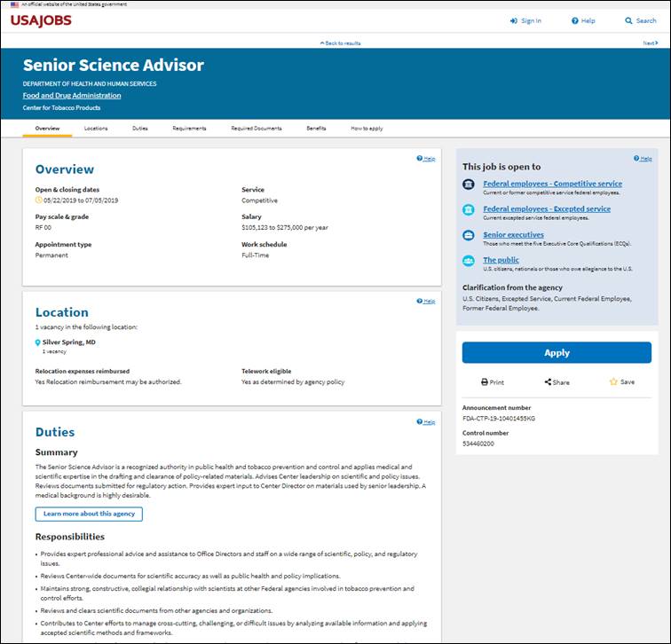671x644 pixels.
Task: Open Help in the Overview panel
Action: 426,159
